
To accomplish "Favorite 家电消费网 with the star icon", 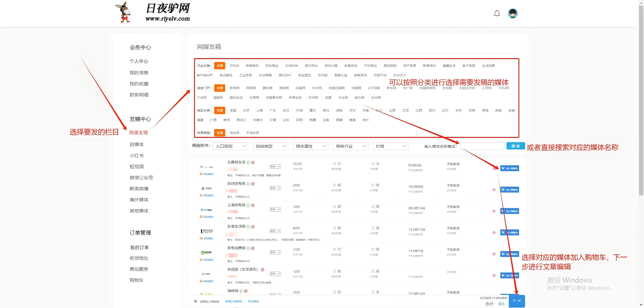I will 494,254.
